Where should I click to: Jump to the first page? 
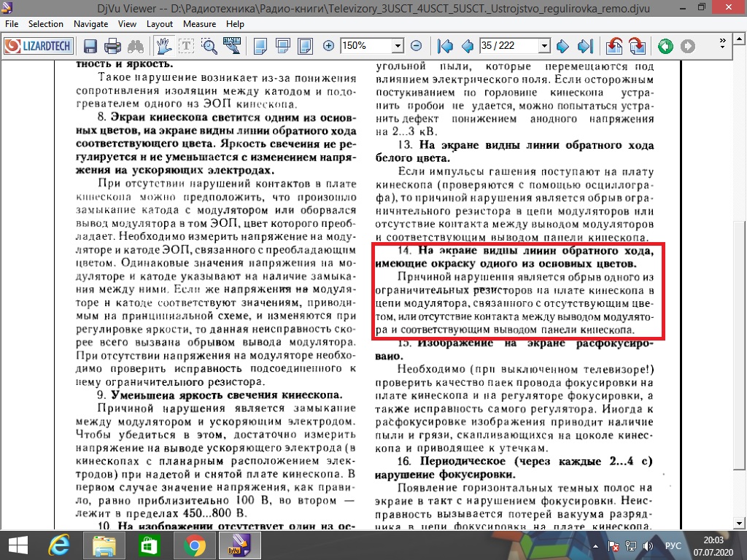click(445, 46)
